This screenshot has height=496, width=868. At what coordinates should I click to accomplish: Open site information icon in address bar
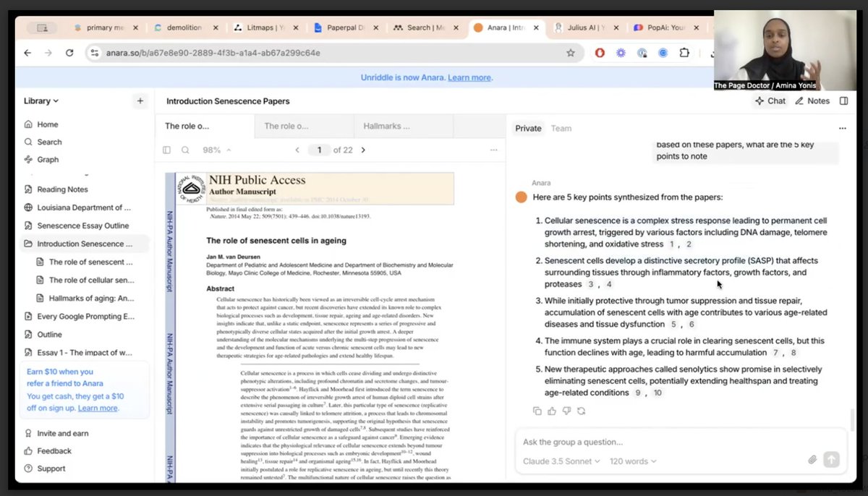93,53
